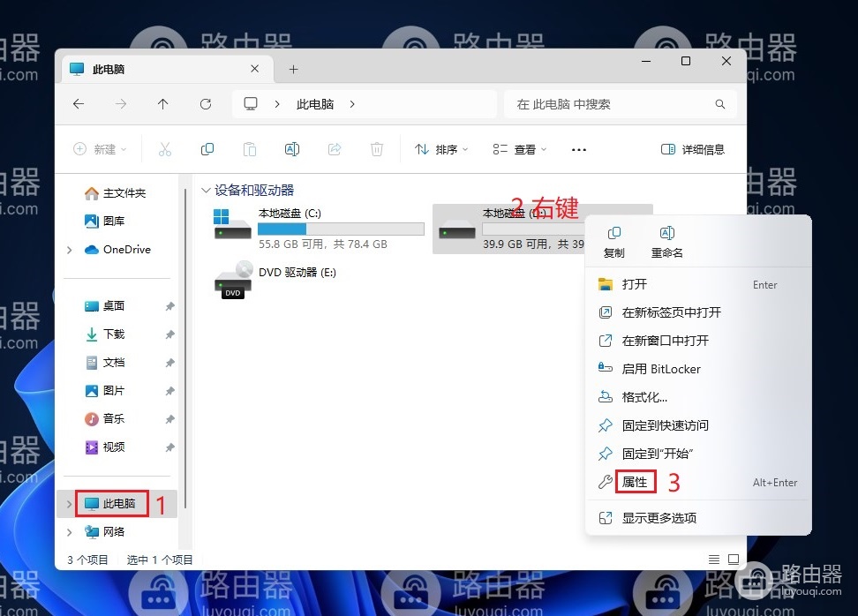Viewport: 858px width, 616px height.
Task: Select the DVD drive (E:) icon
Action: tap(234, 280)
